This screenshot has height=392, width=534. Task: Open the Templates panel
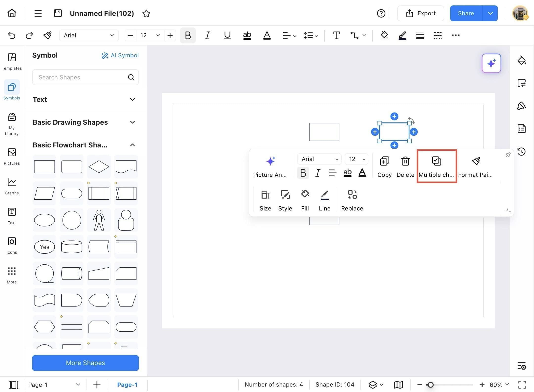pyautogui.click(x=11, y=62)
